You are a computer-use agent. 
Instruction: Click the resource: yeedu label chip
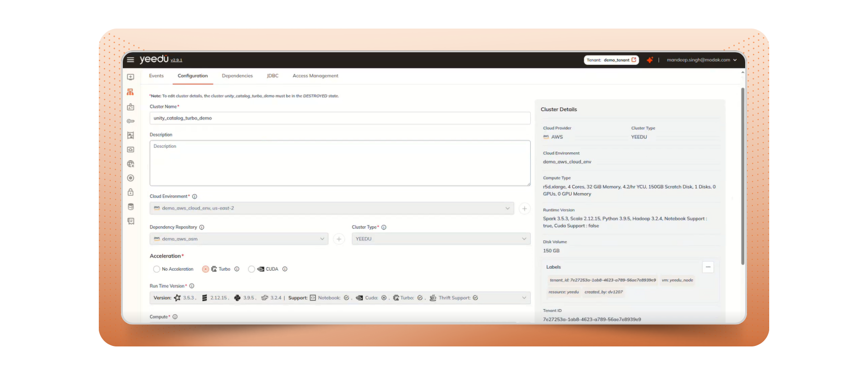[x=563, y=292]
